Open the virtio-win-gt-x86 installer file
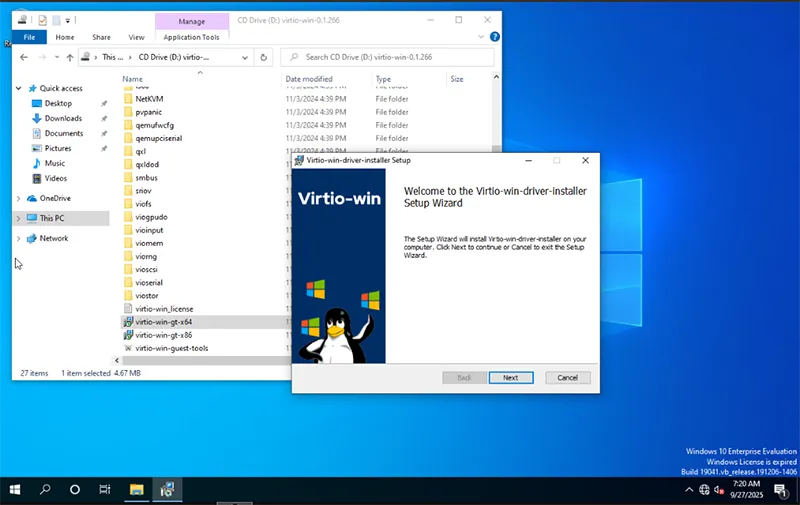 pos(163,335)
